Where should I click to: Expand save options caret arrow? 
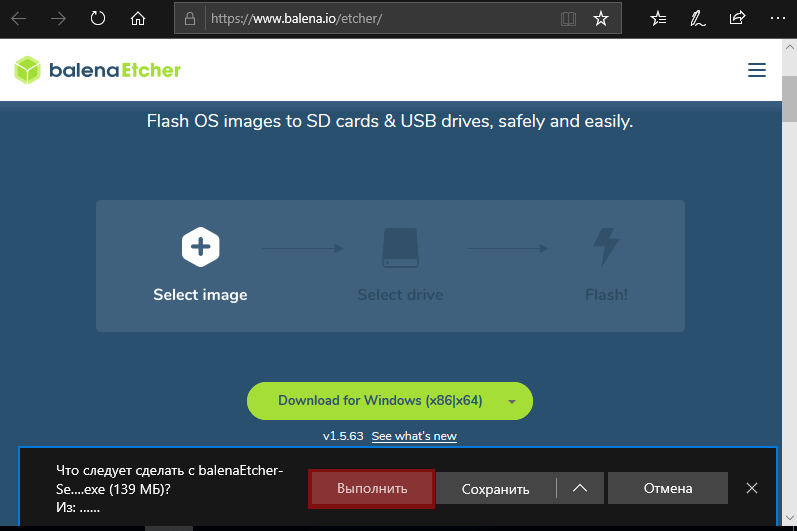coord(580,488)
